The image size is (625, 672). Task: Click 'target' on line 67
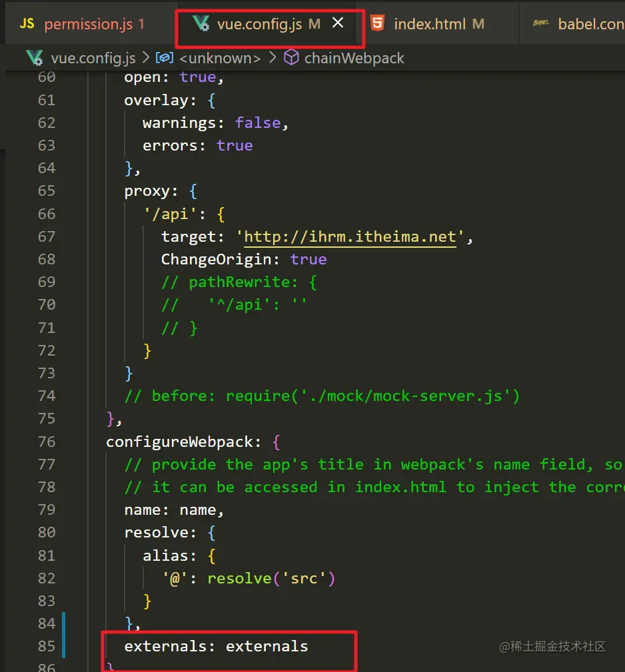[188, 236]
